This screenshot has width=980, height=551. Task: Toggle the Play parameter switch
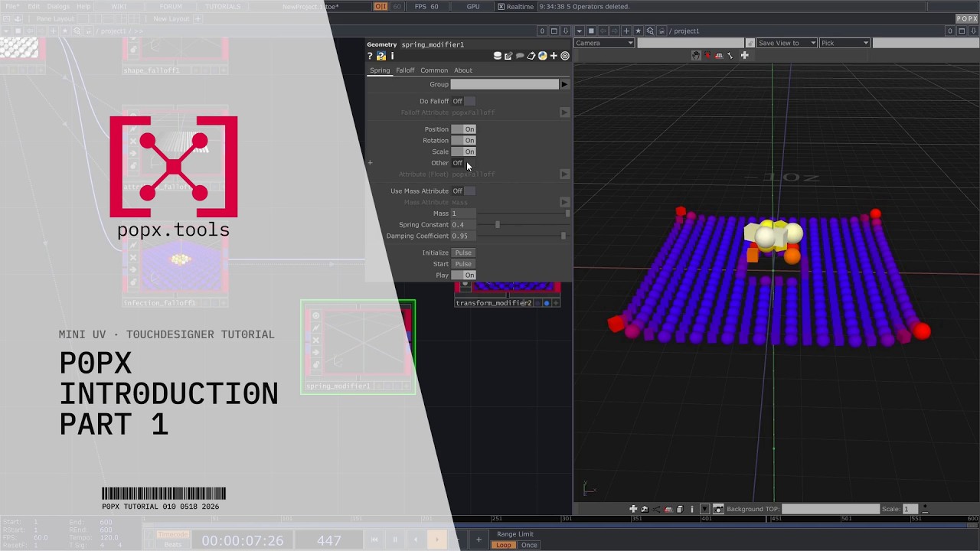pos(463,275)
